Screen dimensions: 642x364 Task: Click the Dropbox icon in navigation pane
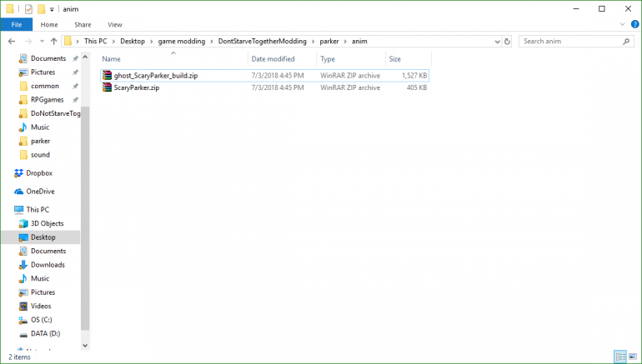[x=19, y=173]
